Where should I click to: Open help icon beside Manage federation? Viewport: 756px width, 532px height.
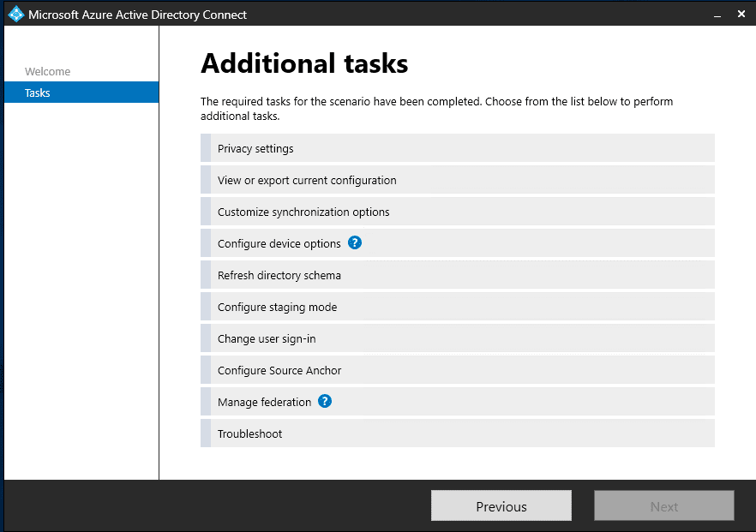(325, 401)
